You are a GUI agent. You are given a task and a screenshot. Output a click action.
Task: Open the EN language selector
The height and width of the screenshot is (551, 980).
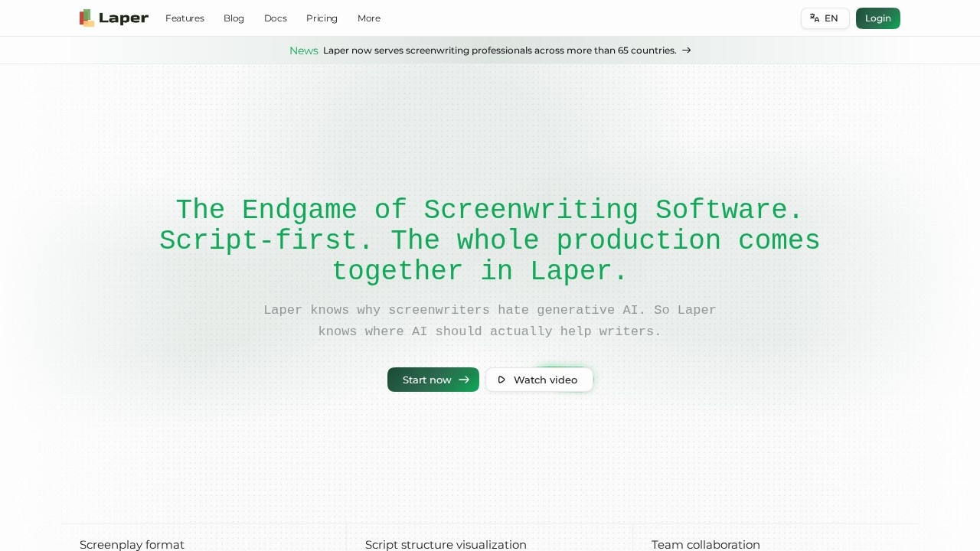[x=825, y=18]
